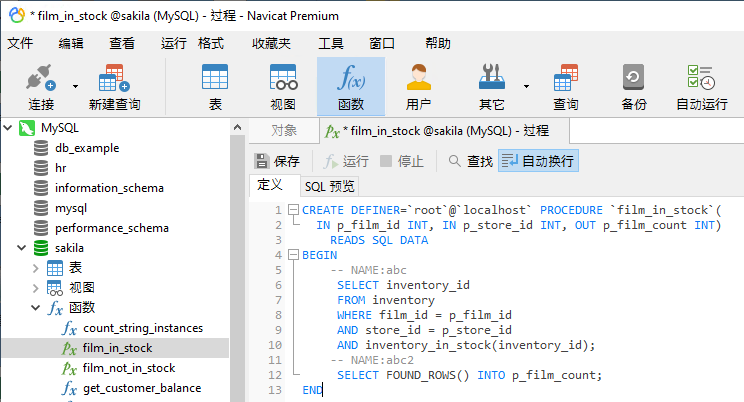Toggle 自动换行 (word wrap)

538,161
